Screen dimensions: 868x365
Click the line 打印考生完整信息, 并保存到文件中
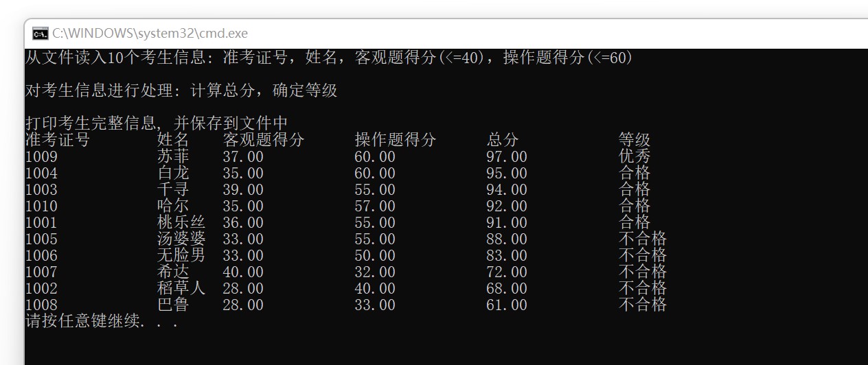157,123
